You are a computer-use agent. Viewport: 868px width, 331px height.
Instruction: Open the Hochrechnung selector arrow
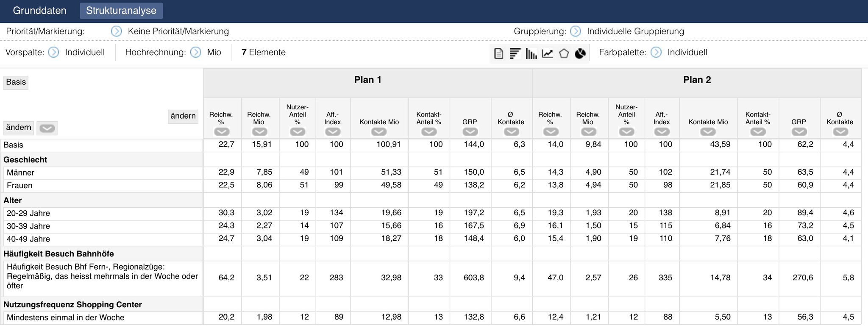tap(196, 53)
